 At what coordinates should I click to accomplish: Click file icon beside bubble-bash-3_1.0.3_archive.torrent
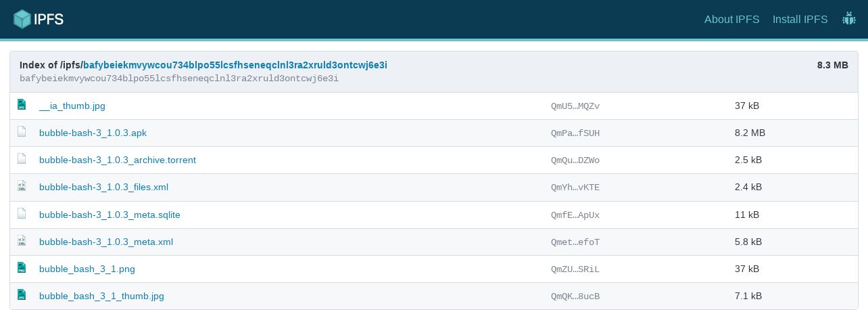coord(22,159)
